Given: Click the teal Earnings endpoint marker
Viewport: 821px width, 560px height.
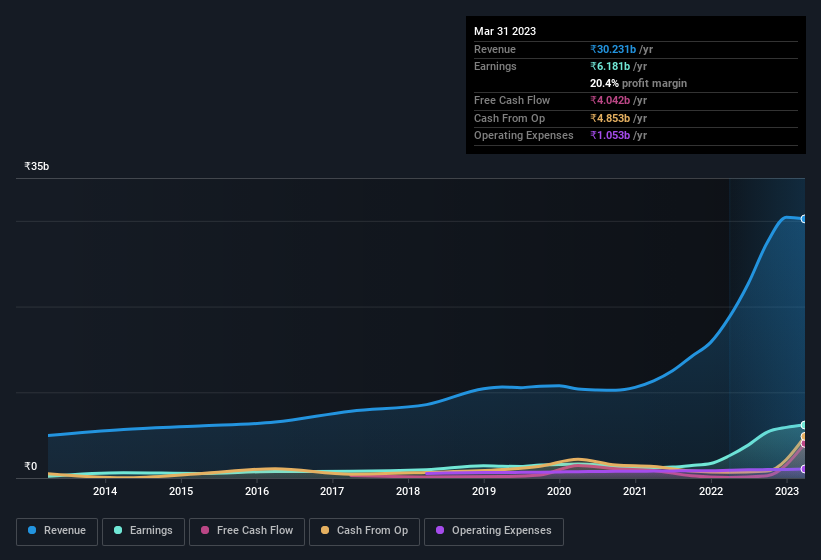Looking at the screenshot, I should (x=804, y=425).
